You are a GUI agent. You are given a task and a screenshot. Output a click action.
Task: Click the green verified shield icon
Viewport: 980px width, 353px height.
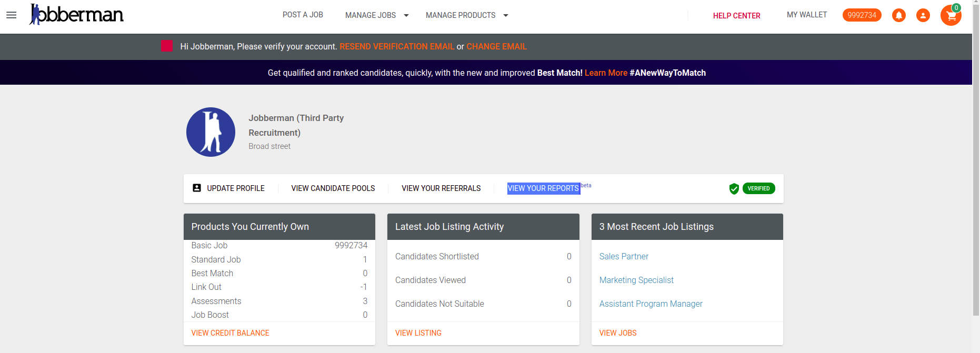pyautogui.click(x=734, y=188)
